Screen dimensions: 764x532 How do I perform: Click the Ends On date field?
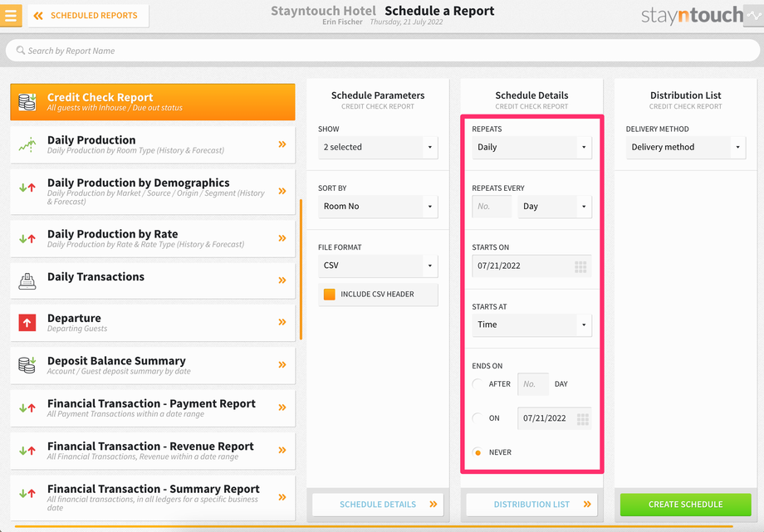click(555, 418)
